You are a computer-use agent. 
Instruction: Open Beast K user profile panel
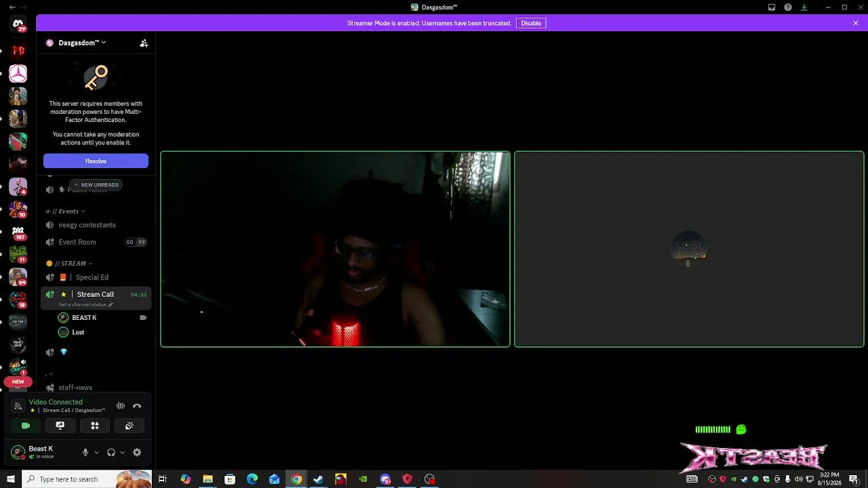tap(41, 452)
